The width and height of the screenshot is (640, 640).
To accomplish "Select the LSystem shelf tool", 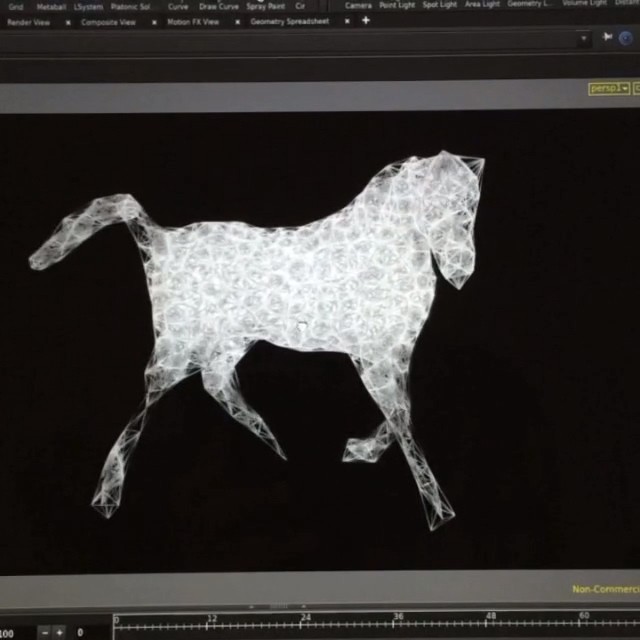I will pyautogui.click(x=89, y=6).
